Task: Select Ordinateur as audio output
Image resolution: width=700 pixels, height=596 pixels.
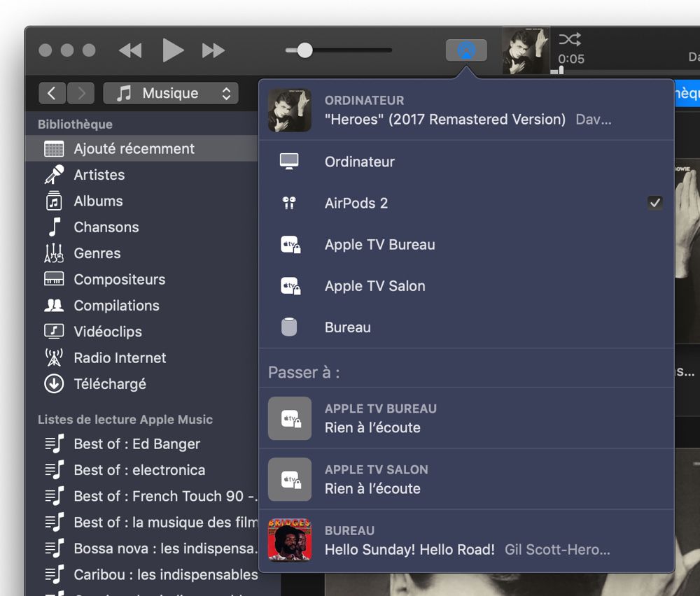Action: [466, 162]
